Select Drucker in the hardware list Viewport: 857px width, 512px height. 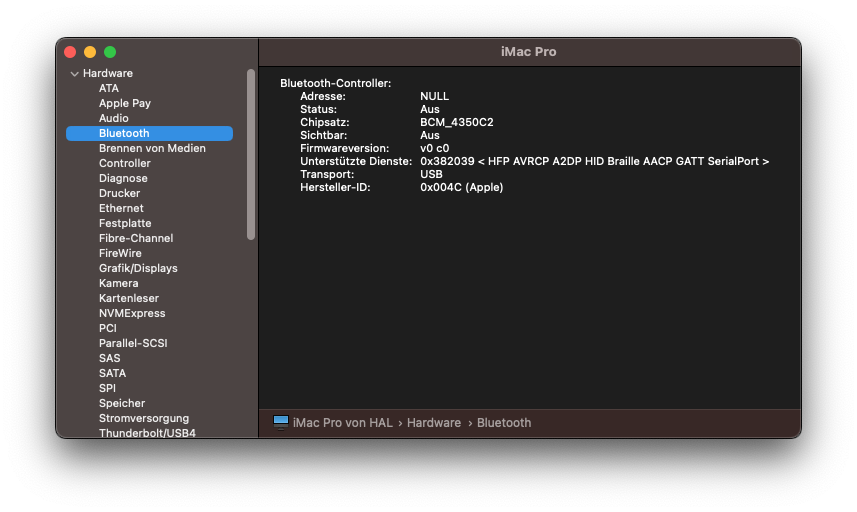point(119,193)
